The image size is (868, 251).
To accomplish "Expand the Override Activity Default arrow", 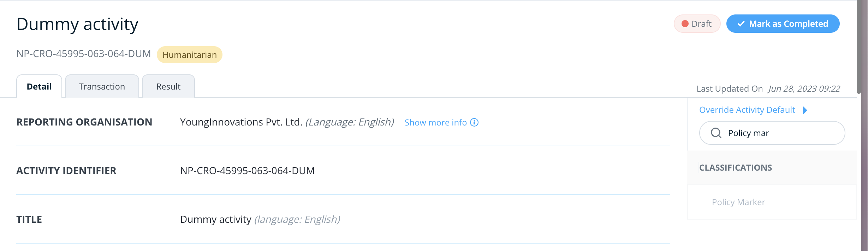I will 805,110.
